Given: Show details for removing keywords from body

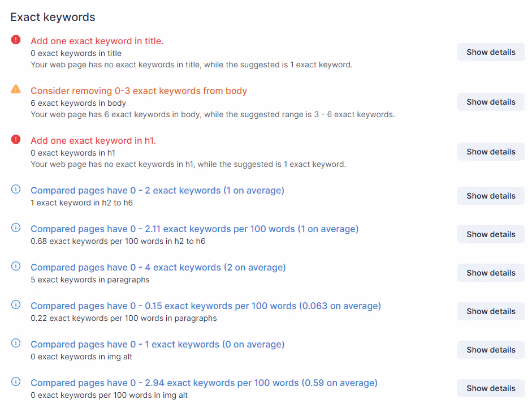Looking at the screenshot, I should (x=491, y=102).
